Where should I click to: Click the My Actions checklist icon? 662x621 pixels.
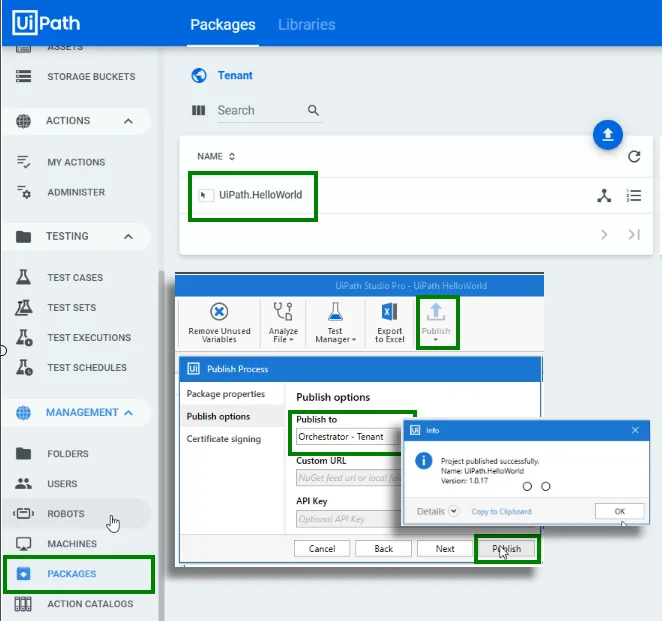23,162
